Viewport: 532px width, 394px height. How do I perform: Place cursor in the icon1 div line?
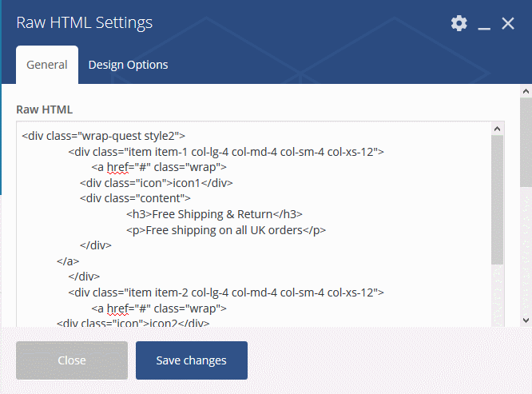(156, 183)
